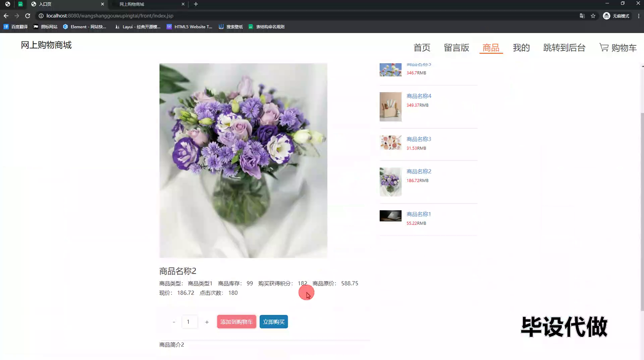Click the 588.75 original price value
The image size is (644, 360).
coord(350,283)
